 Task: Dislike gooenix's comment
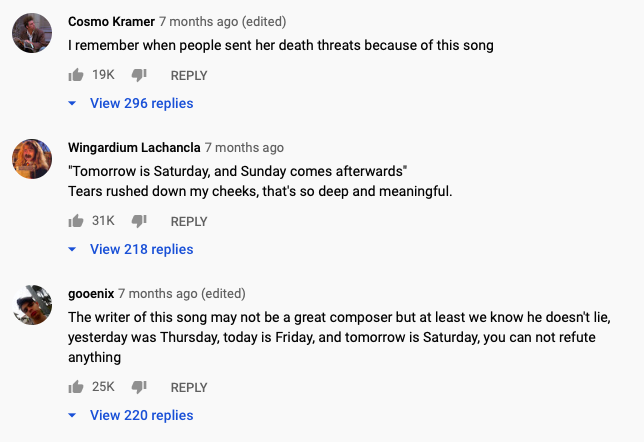click(x=140, y=388)
